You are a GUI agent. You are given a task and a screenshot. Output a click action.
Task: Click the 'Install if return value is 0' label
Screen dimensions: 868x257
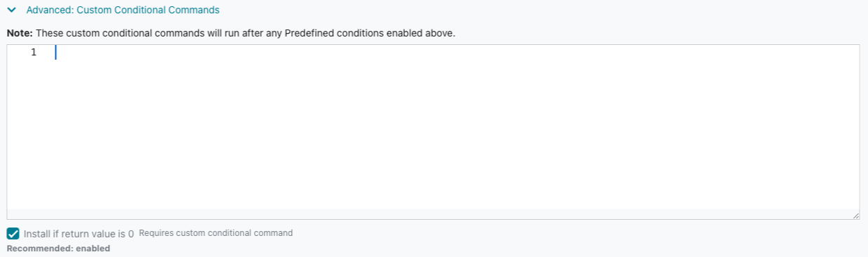click(x=79, y=234)
